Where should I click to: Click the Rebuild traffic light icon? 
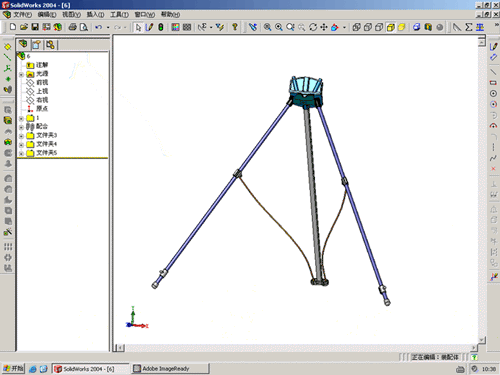[x=160, y=27]
